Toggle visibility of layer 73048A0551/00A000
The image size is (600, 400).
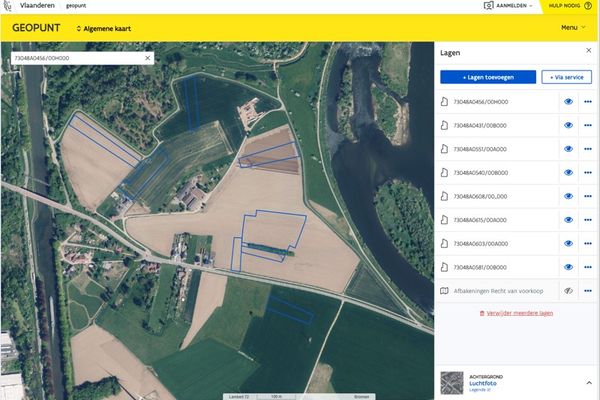(x=568, y=148)
